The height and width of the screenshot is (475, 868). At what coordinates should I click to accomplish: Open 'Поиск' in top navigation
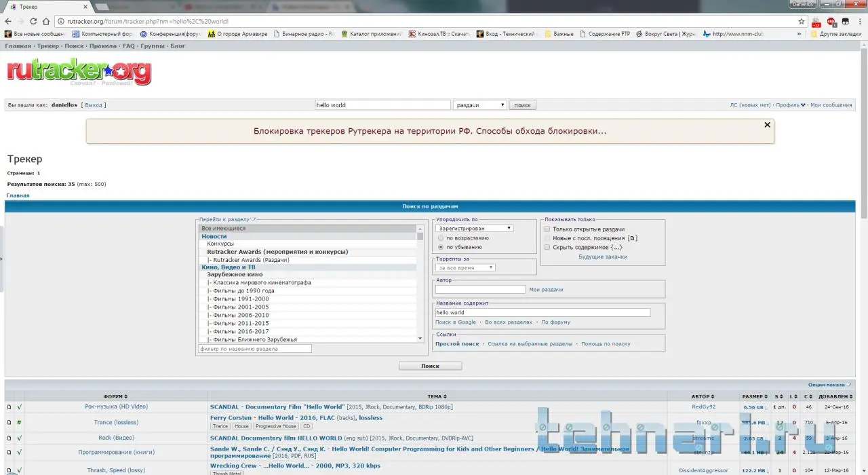pyautogui.click(x=75, y=46)
